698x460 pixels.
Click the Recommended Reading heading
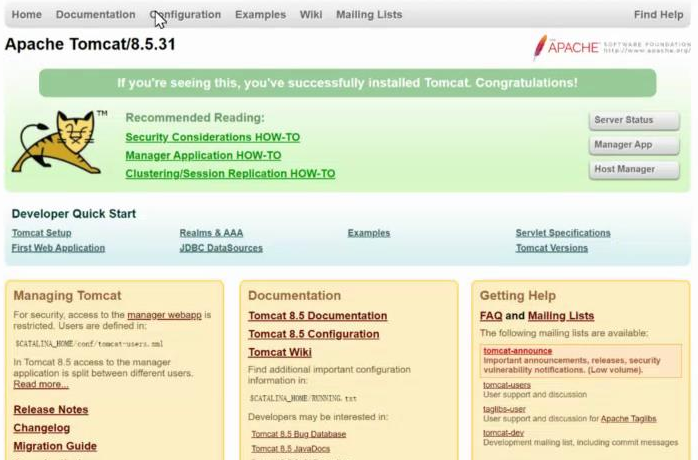coord(195,118)
